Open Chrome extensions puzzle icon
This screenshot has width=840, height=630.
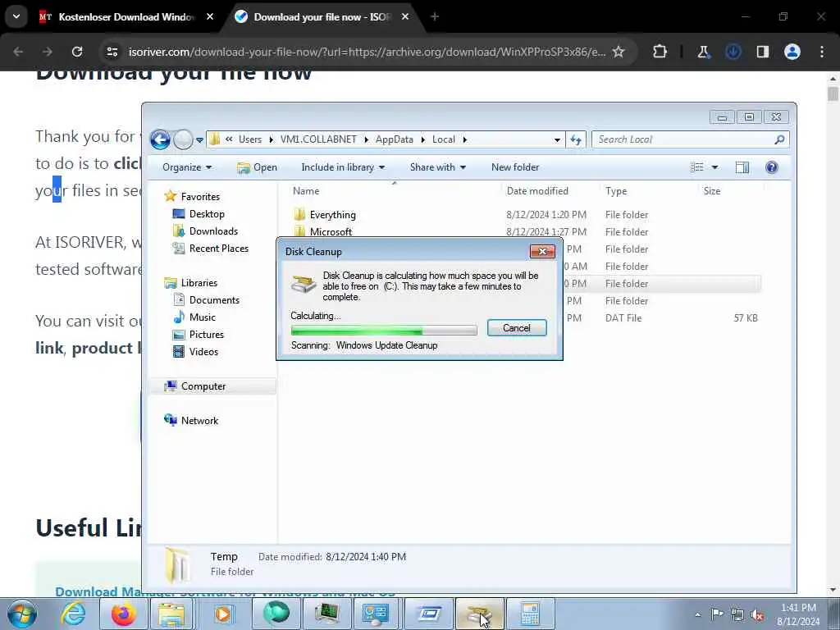point(660,52)
